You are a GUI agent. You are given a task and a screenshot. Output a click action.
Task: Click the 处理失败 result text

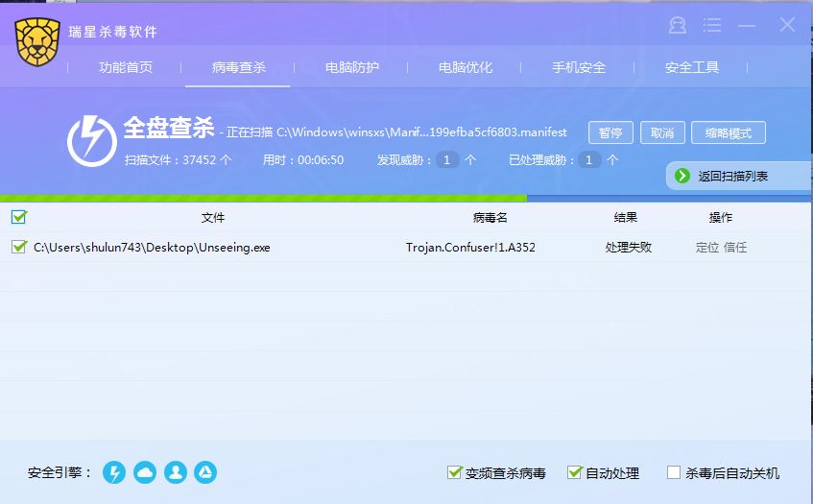point(628,248)
